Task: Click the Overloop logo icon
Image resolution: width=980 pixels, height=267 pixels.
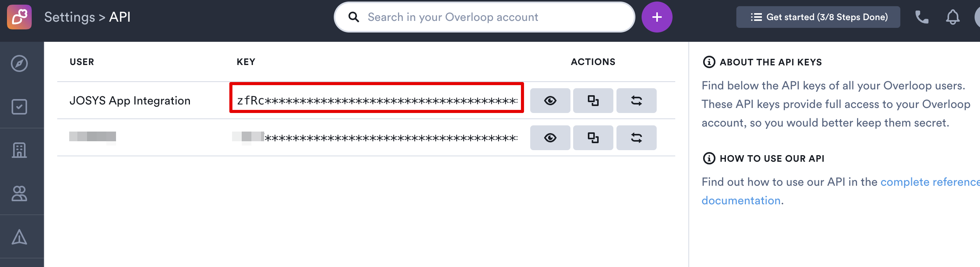Action: click(19, 17)
